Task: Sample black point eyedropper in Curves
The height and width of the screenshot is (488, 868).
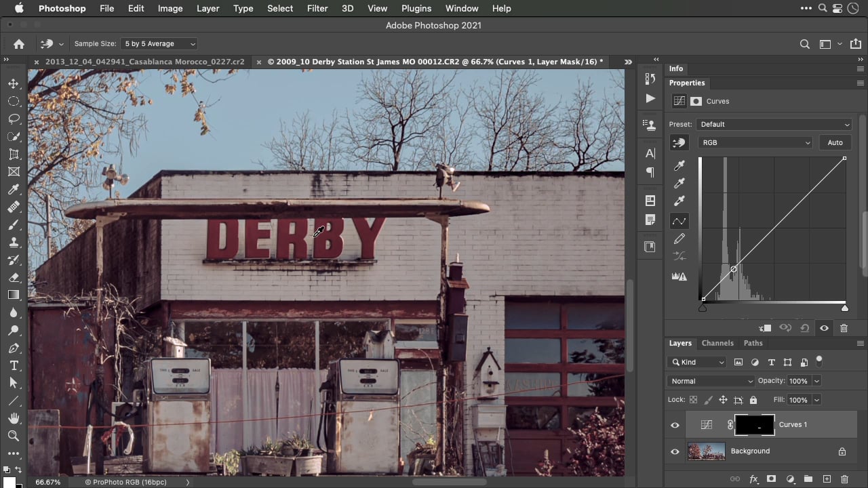Action: coord(679,165)
